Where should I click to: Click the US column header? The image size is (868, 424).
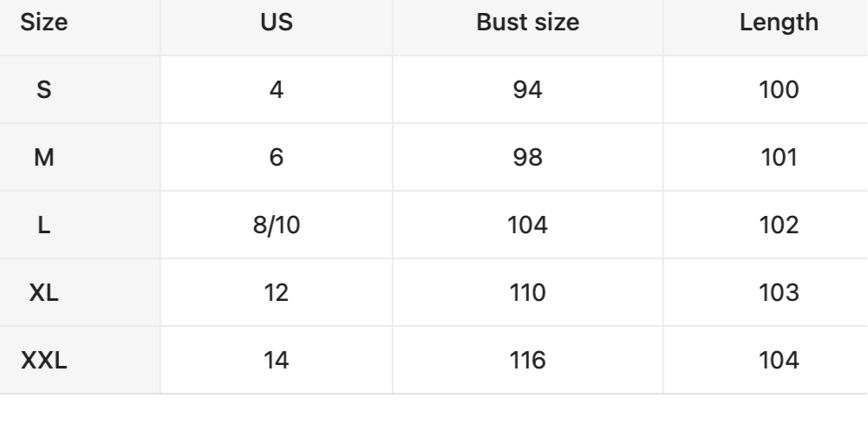tap(276, 23)
